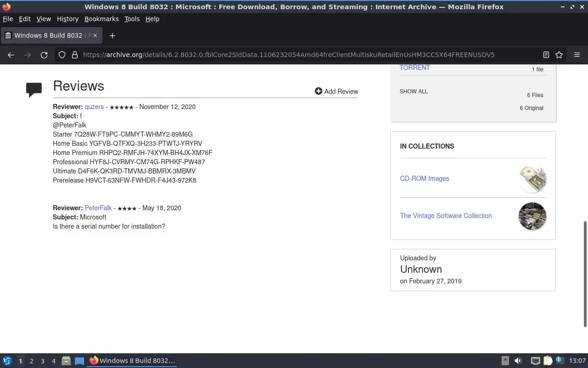Open the View menu
588x368 pixels.
(x=44, y=19)
